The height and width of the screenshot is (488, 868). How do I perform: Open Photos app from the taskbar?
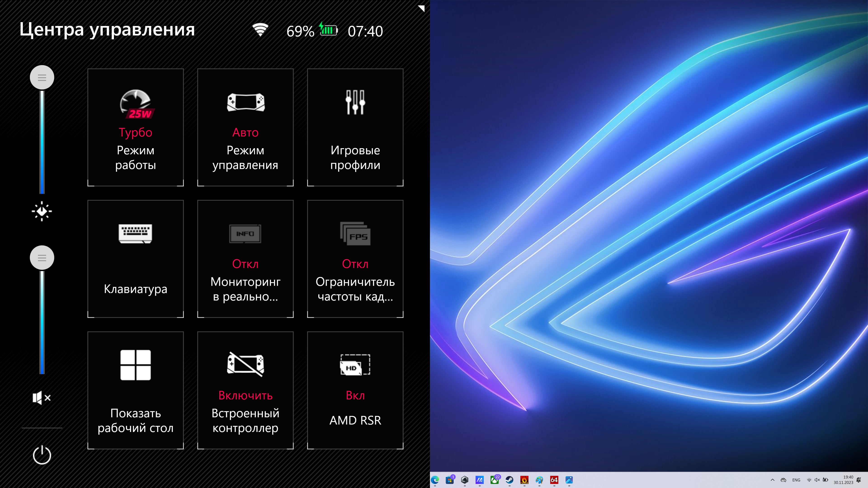coord(569,480)
